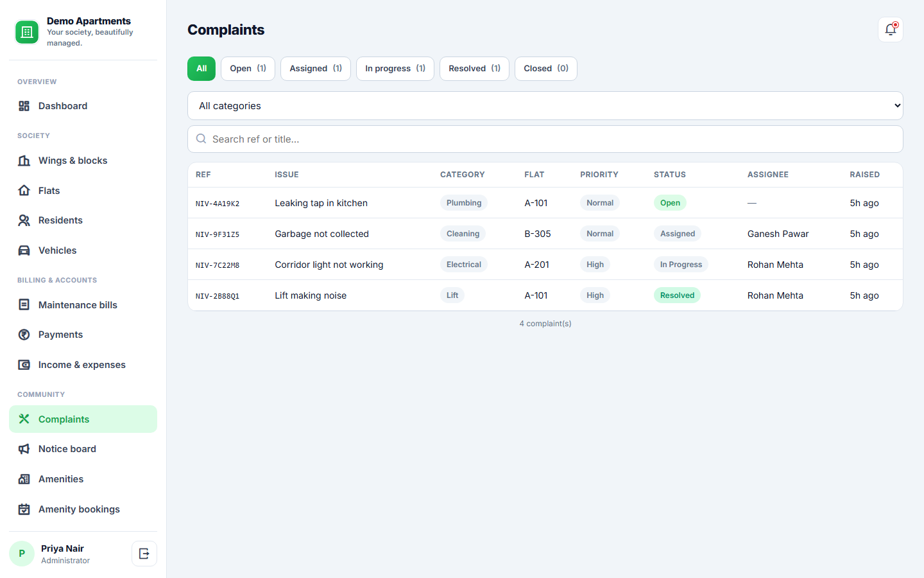Focus the Search ref or title field

pos(545,139)
